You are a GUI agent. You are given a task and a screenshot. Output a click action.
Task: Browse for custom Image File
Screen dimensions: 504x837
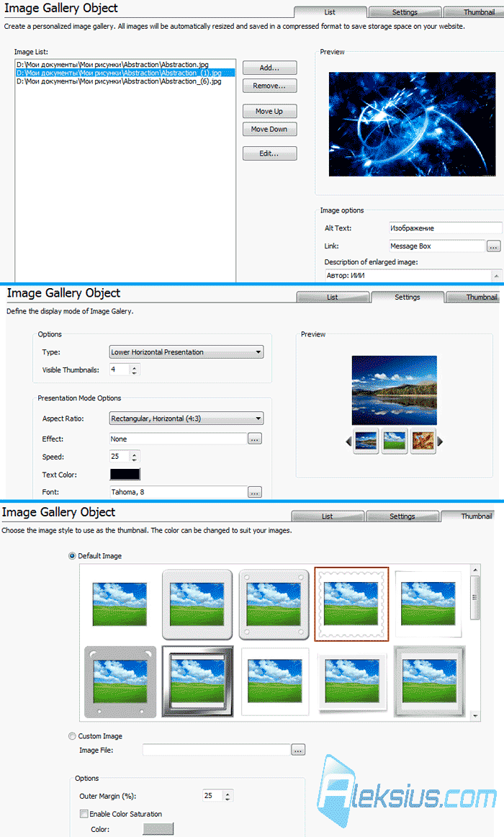tap(298, 750)
